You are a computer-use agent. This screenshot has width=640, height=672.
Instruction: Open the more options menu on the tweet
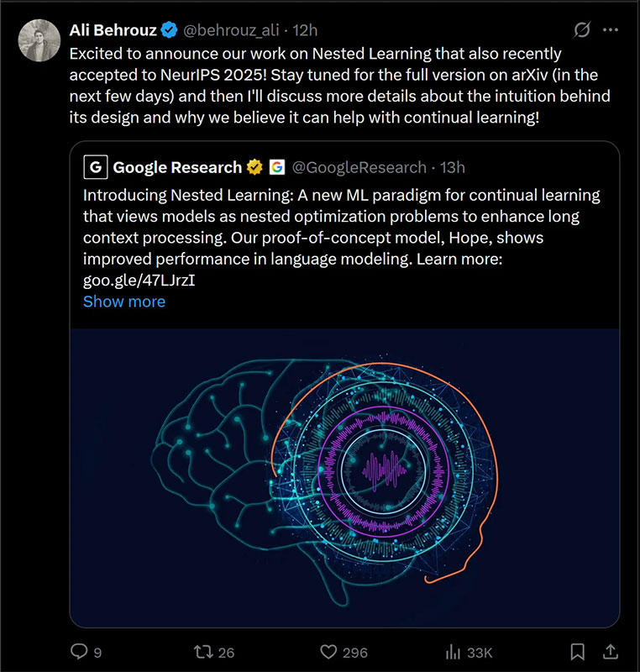point(611,28)
